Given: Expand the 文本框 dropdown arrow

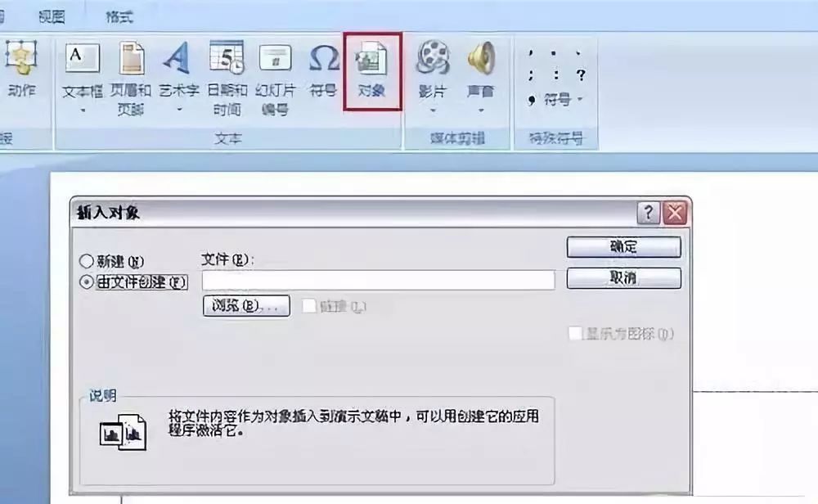Looking at the screenshot, I should pos(83,110).
